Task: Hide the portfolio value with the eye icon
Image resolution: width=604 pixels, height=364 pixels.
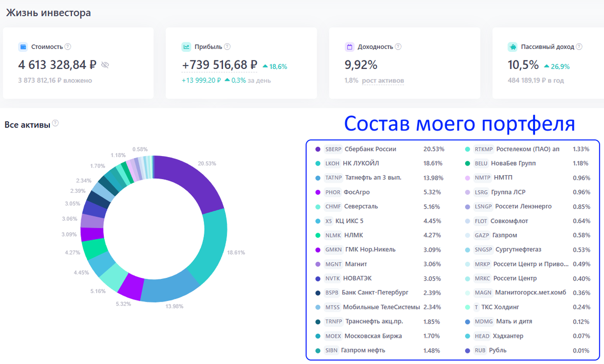Action: (105, 65)
